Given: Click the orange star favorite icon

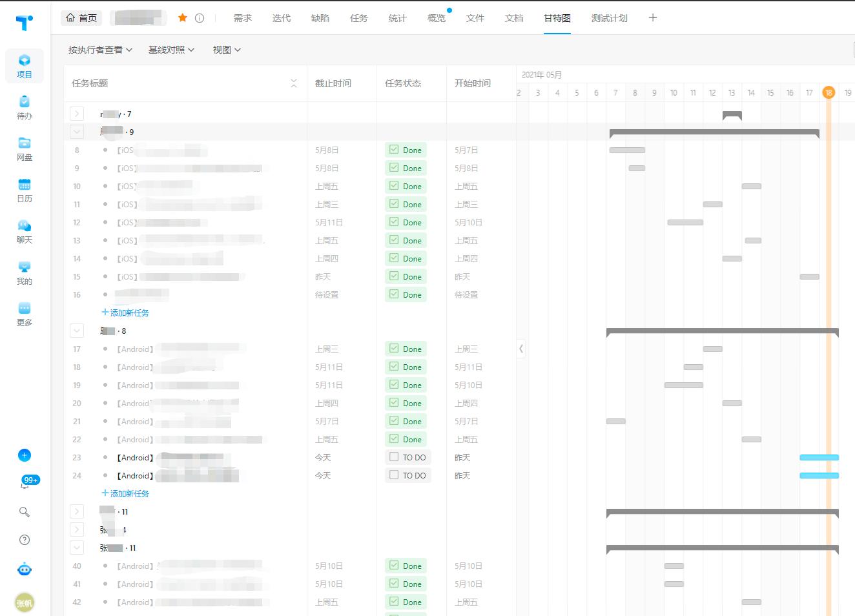Looking at the screenshot, I should (x=183, y=18).
